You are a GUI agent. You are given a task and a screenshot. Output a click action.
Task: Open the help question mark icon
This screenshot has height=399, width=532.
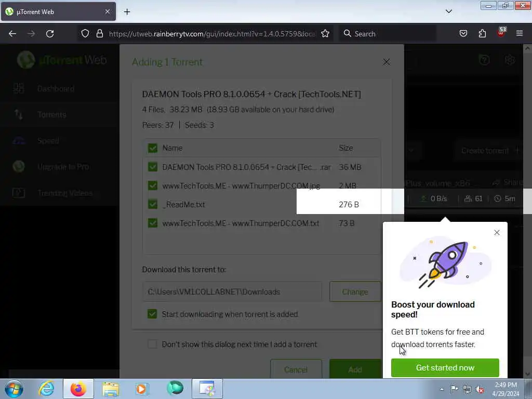[484, 60]
